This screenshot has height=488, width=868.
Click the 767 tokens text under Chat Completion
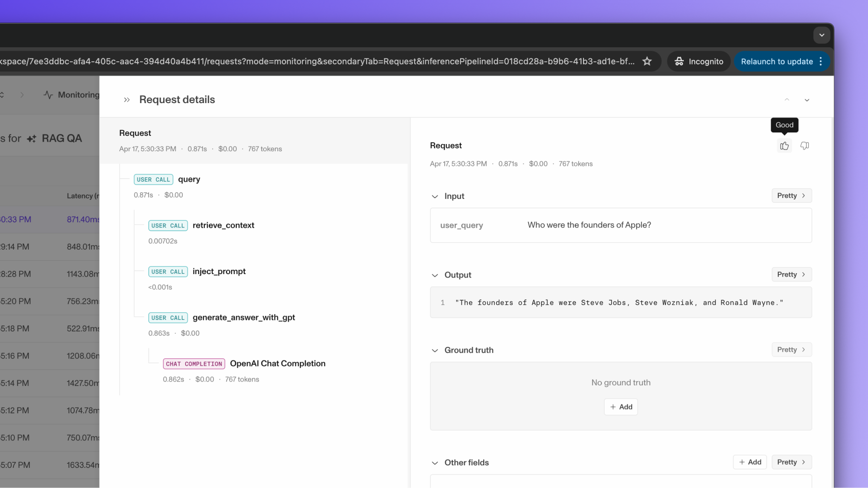(242, 380)
